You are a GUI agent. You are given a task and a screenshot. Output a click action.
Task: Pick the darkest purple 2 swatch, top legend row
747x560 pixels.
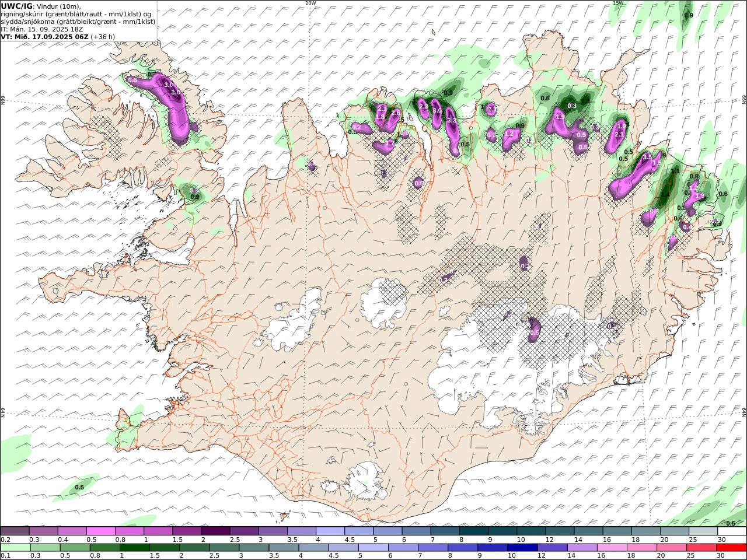215,531
